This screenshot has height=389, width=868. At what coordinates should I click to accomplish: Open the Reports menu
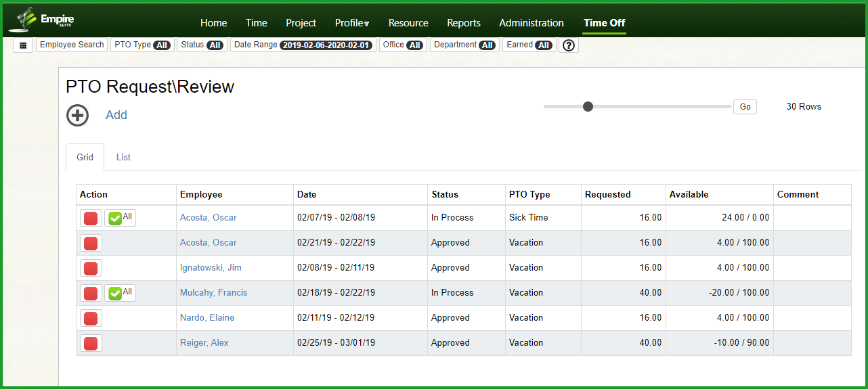pyautogui.click(x=464, y=23)
